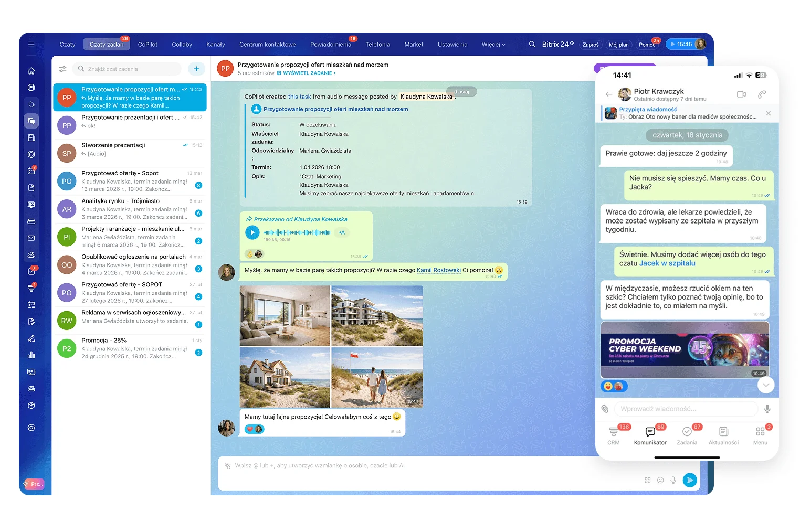Open the hamburger menu in top bar
Viewport: 800px width, 532px height.
(x=31, y=45)
